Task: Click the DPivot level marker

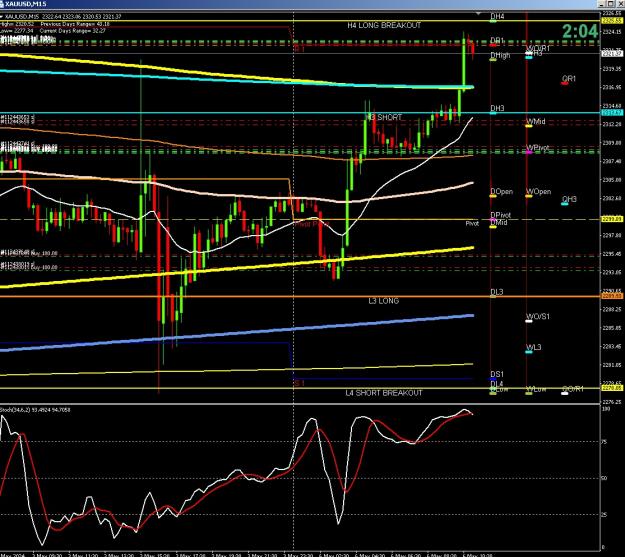Action: 501,215
